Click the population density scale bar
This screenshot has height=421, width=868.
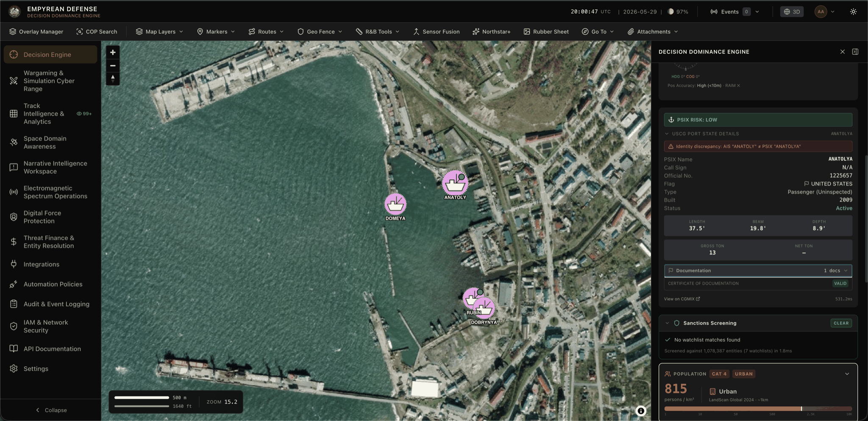click(758, 409)
